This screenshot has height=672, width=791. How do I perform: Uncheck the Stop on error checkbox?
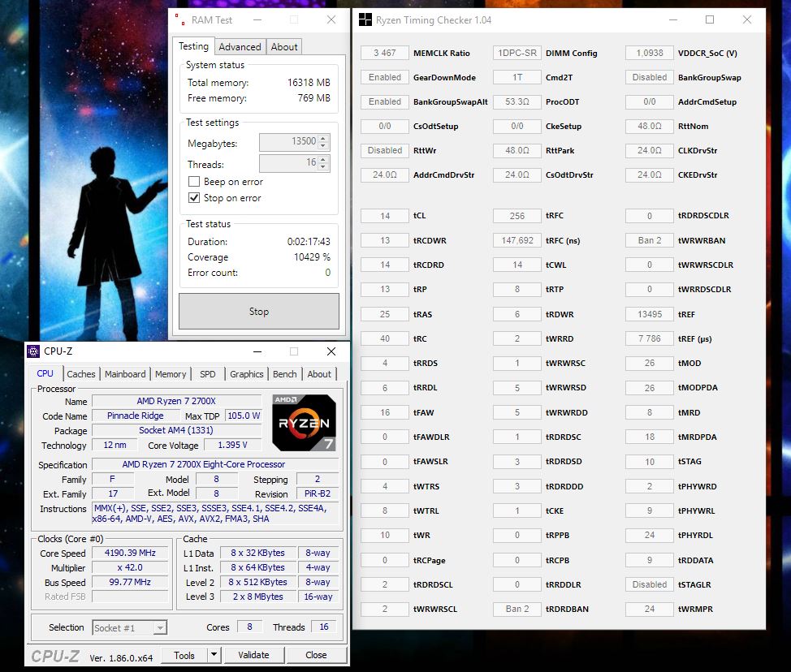(x=194, y=197)
